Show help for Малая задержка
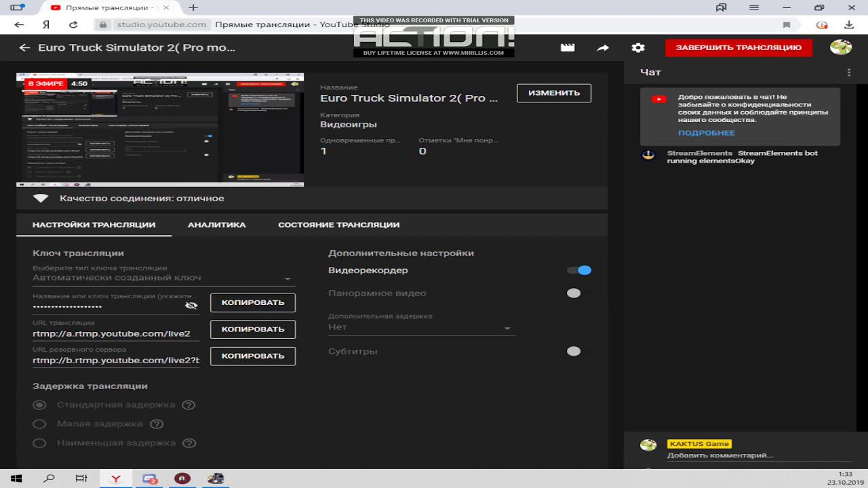 [x=157, y=424]
